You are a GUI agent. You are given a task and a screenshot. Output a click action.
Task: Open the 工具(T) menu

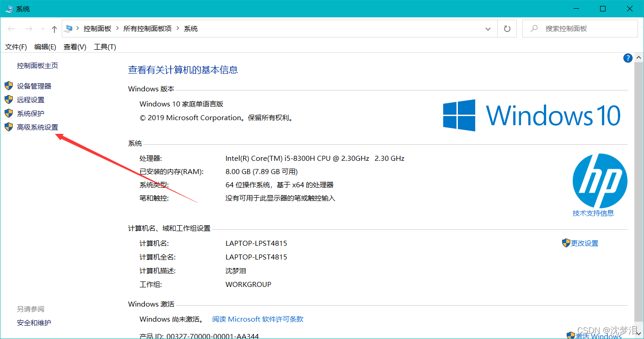(x=105, y=47)
